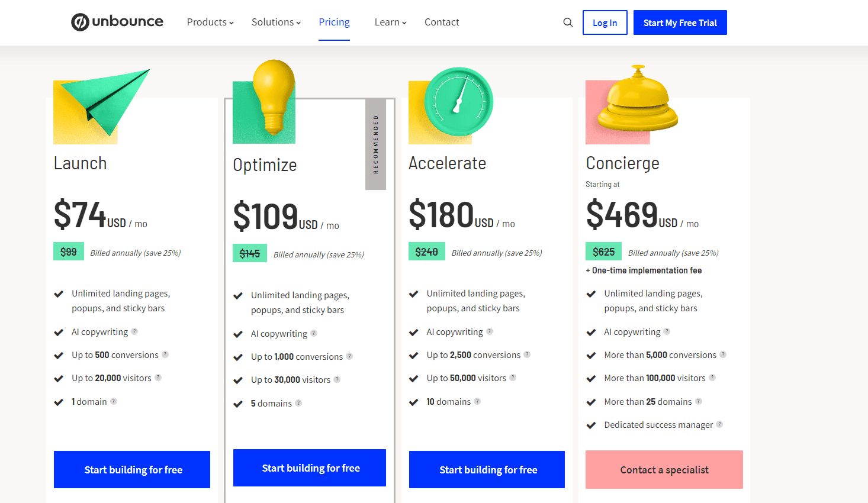
Task: Click help icon beside More than 25 domains
Action: pyautogui.click(x=699, y=401)
